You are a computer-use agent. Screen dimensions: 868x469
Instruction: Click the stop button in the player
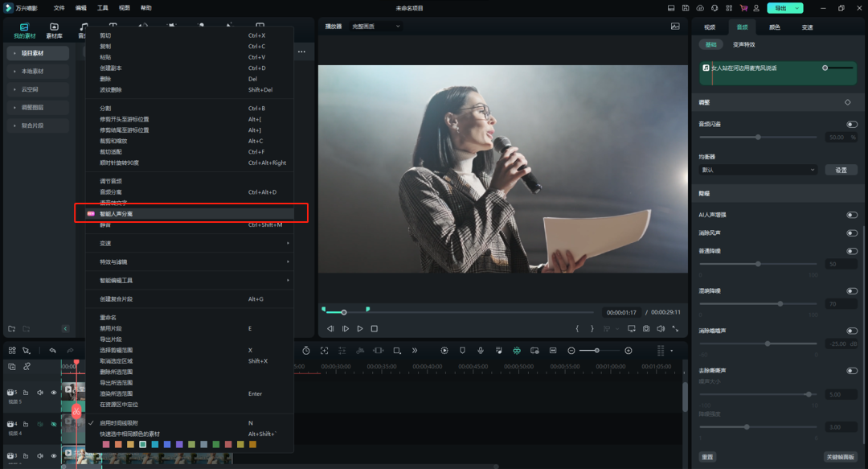[x=375, y=329]
